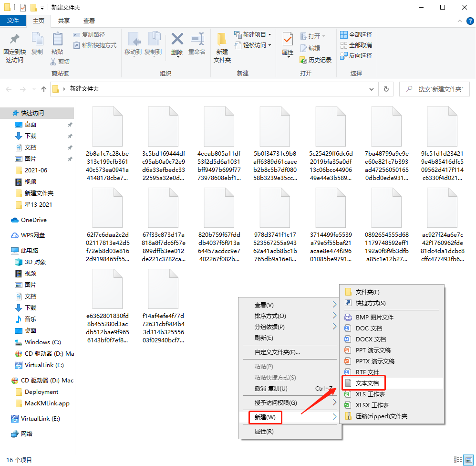Go up one folder level arrow
This screenshot has height=466, width=476.
[44, 89]
